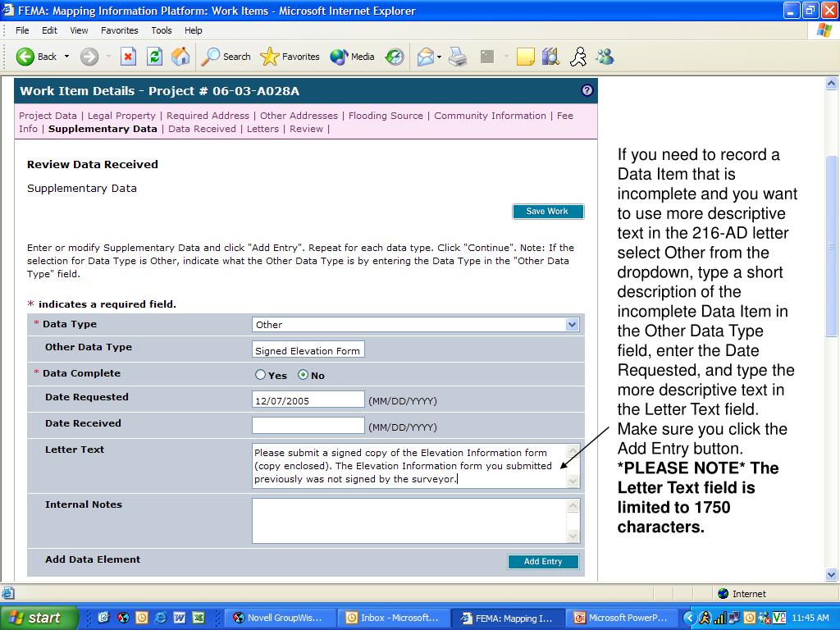The image size is (840, 630).
Task: Open the Tools menu
Action: pyautogui.click(x=162, y=30)
